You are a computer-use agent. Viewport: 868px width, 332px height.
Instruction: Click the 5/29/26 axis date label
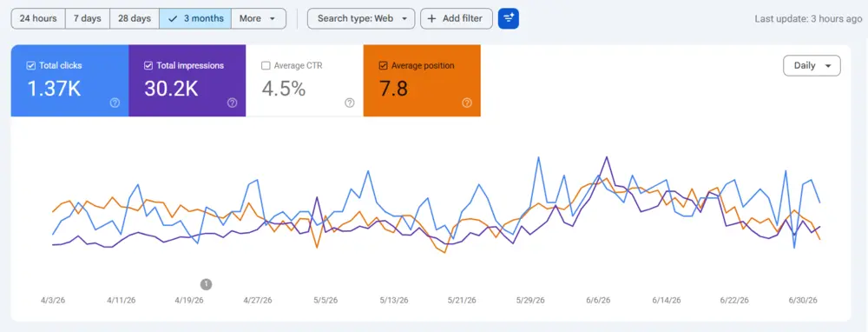[530, 300]
